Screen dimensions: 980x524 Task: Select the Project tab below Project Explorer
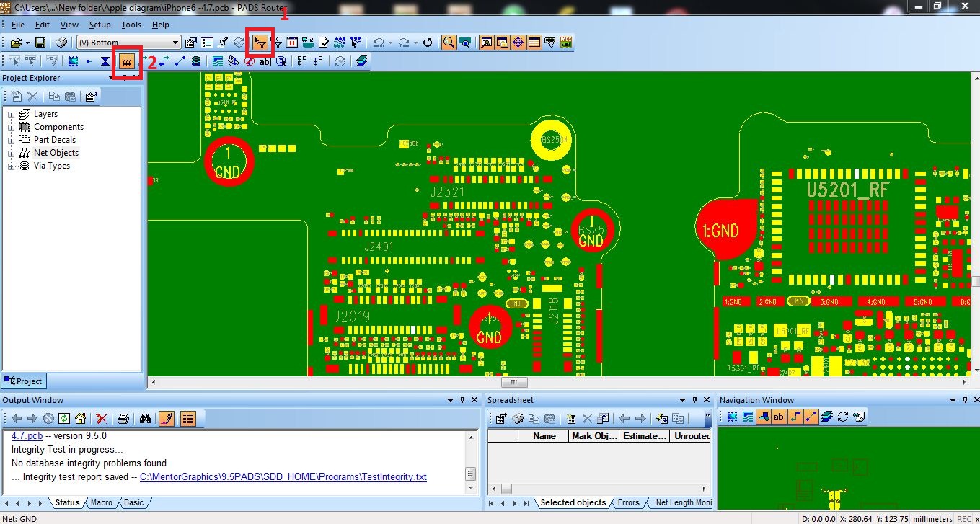pyautogui.click(x=24, y=381)
